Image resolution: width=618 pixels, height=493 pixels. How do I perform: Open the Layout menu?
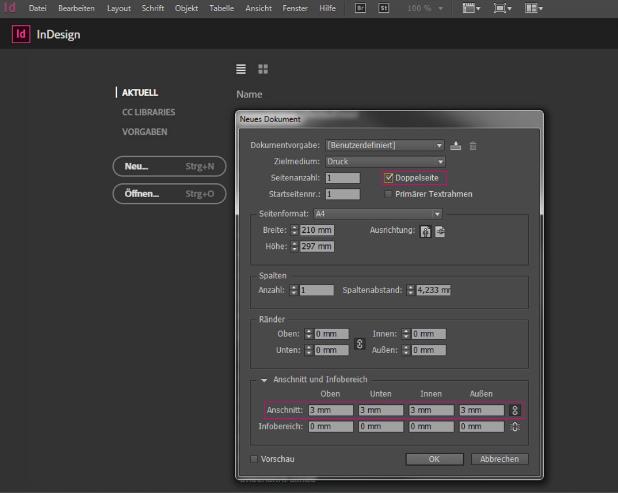tap(119, 8)
